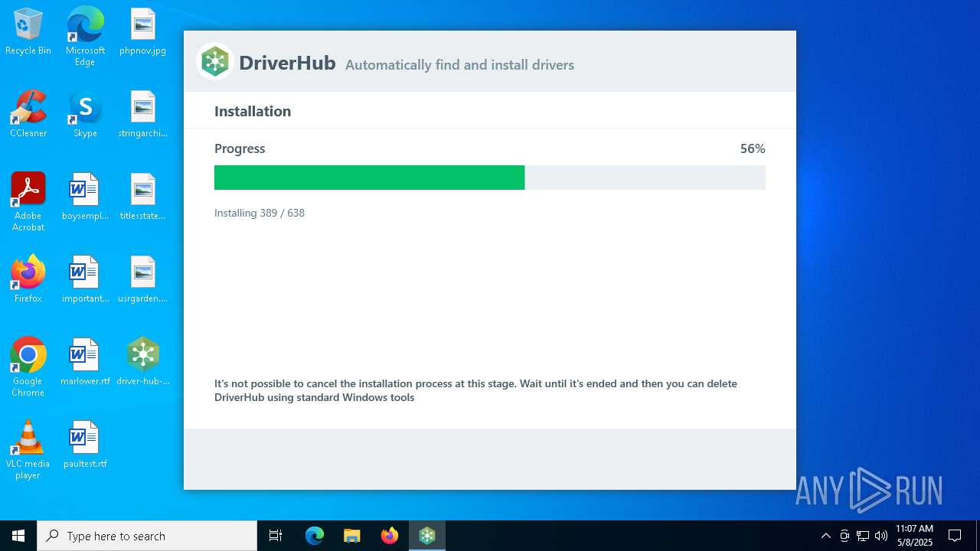
Task: Click the DriverHub taskbar button
Action: tap(427, 536)
